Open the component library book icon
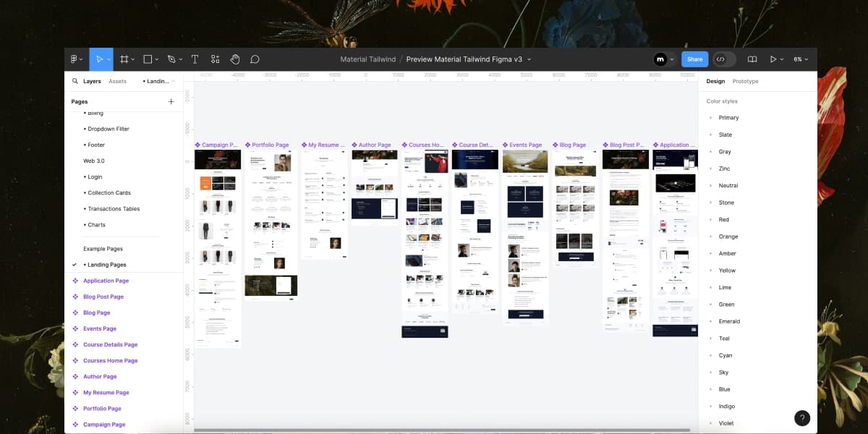 click(752, 59)
